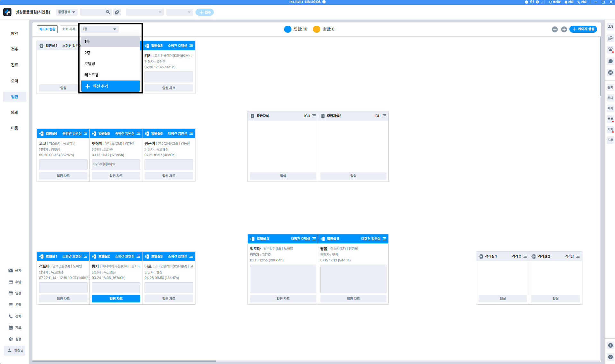The height and width of the screenshot is (364, 615).
Task: Click the 섹션 추가 option
Action: (x=110, y=86)
